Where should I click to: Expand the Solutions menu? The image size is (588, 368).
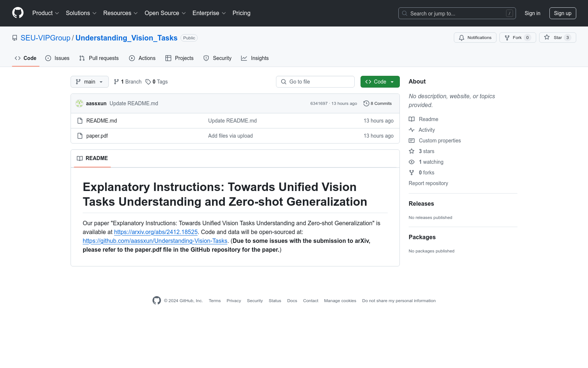point(81,13)
